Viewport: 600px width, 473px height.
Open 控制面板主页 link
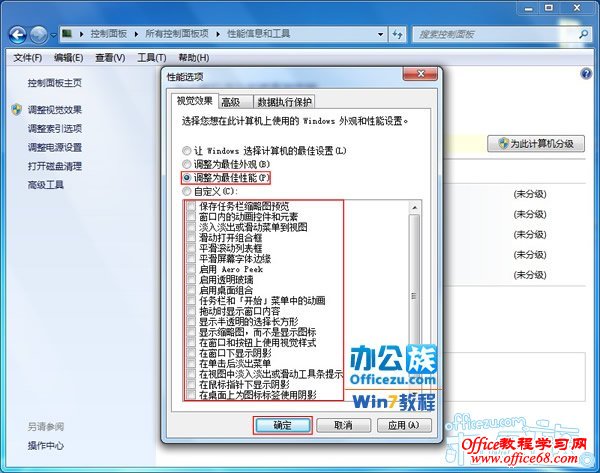click(55, 83)
